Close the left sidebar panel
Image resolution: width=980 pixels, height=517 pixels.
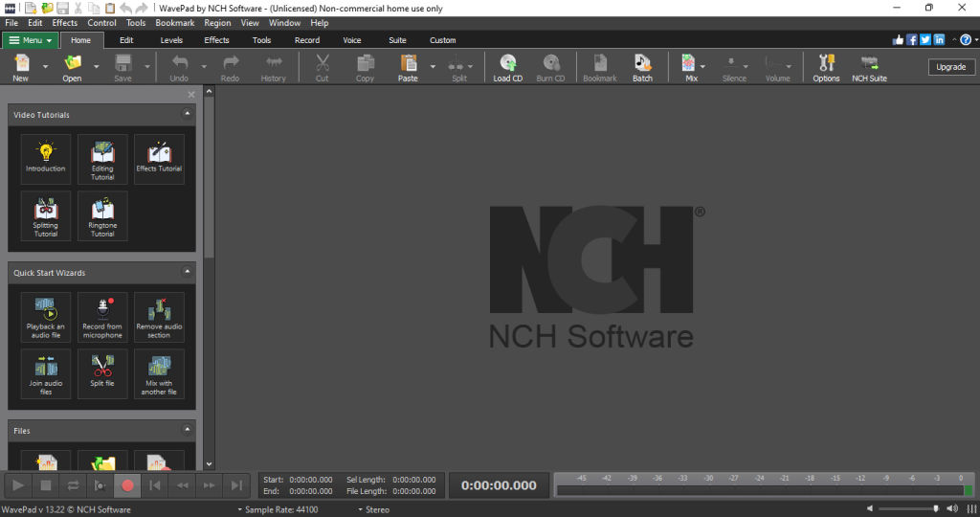[x=191, y=95]
